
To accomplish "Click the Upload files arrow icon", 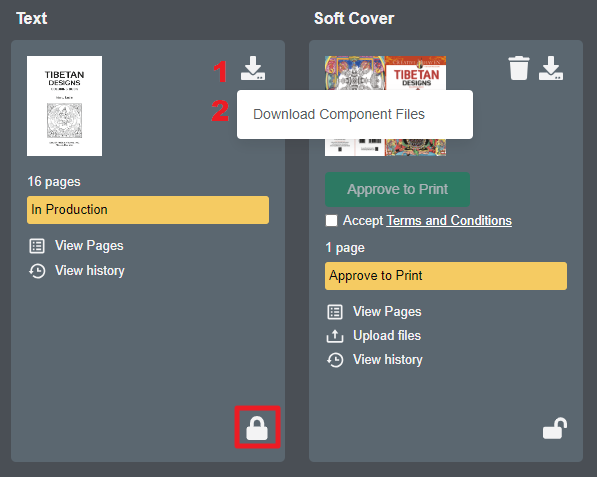I will coord(335,336).
